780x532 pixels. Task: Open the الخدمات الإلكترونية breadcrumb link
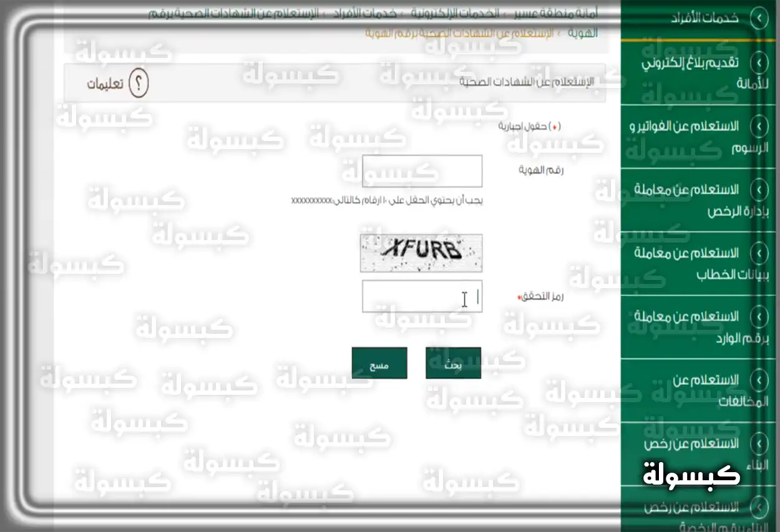click(463, 13)
